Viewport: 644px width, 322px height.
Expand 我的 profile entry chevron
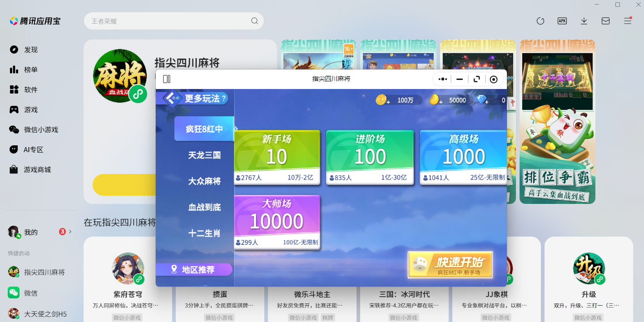(x=70, y=232)
